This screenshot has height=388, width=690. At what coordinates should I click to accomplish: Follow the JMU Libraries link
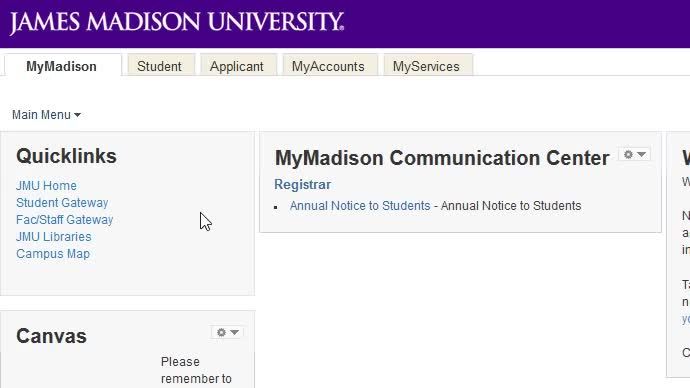[x=54, y=237]
